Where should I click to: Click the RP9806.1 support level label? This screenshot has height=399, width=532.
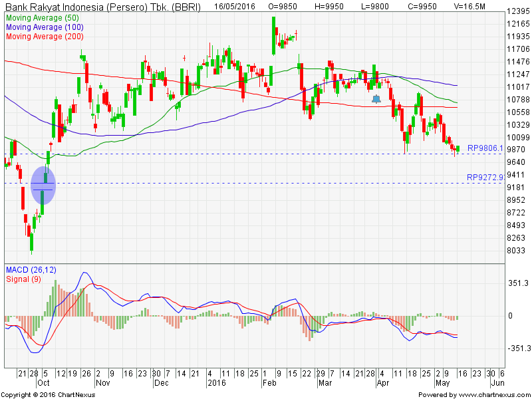(485, 148)
